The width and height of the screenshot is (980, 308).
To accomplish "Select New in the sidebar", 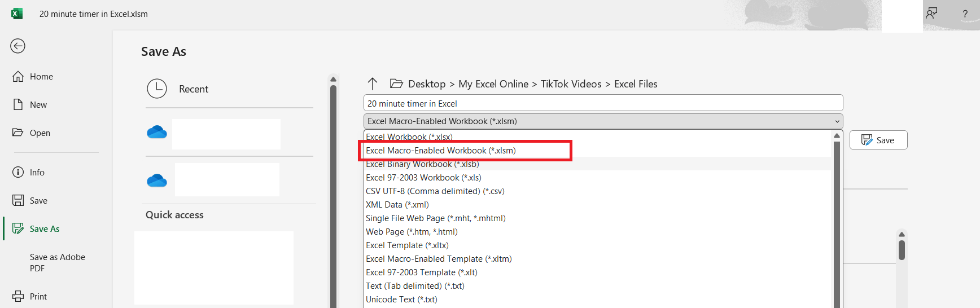I will tap(30, 105).
